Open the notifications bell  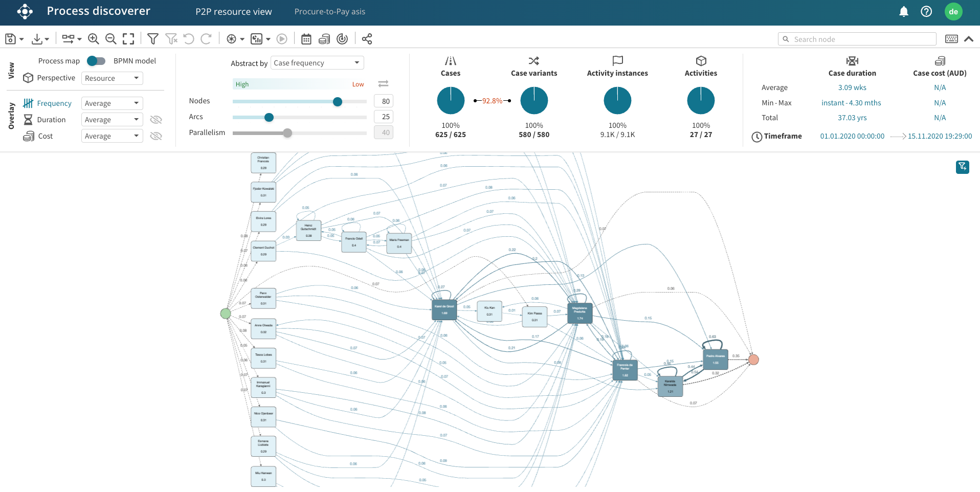coord(904,12)
